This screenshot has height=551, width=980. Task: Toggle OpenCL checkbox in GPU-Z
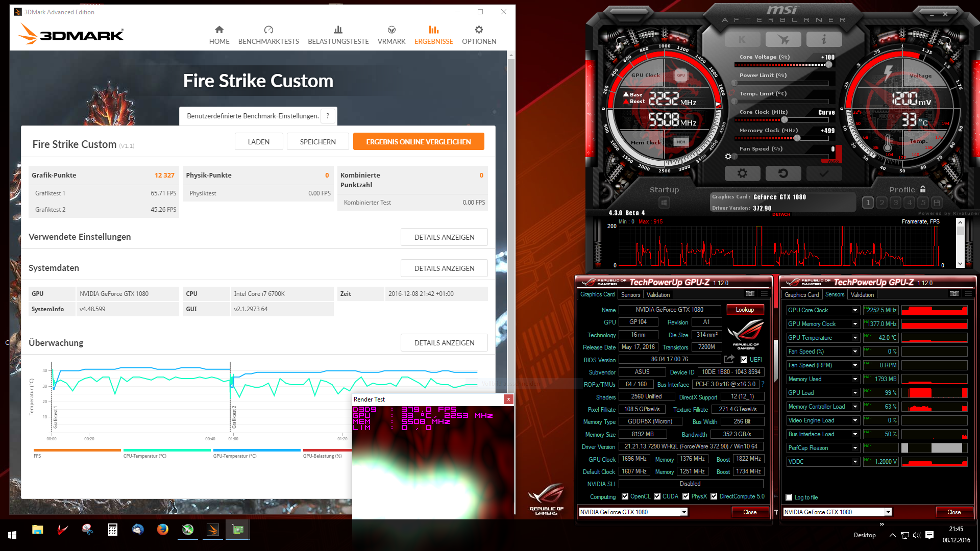tap(625, 496)
